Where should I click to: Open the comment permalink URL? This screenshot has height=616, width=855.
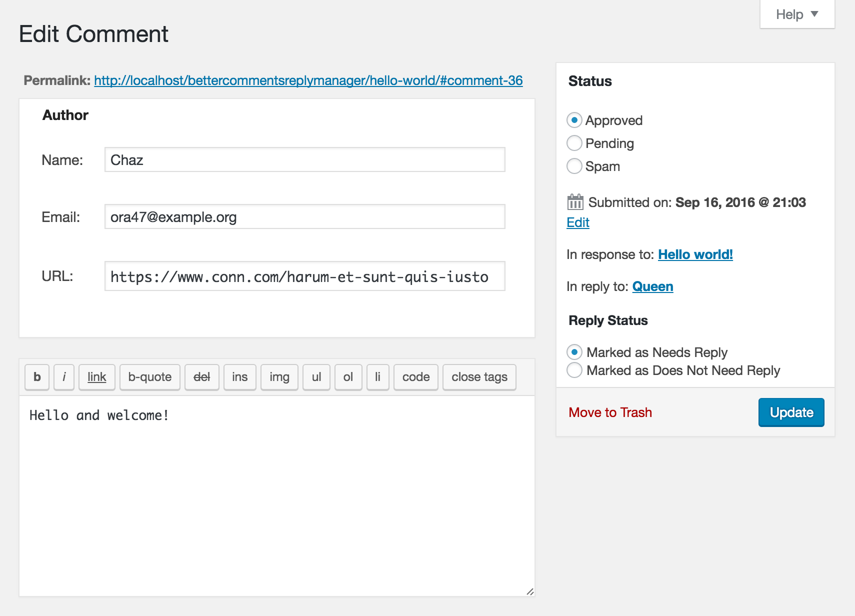(308, 80)
